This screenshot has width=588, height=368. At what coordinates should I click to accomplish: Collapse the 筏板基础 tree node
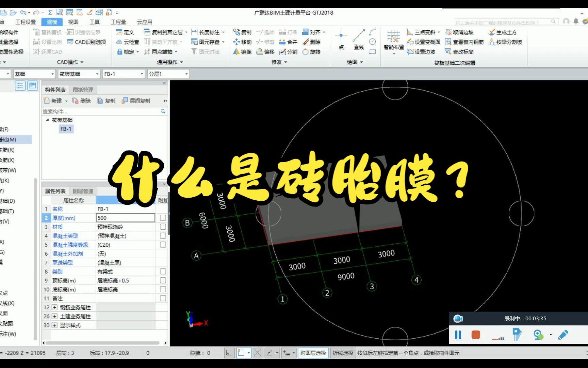coord(47,120)
